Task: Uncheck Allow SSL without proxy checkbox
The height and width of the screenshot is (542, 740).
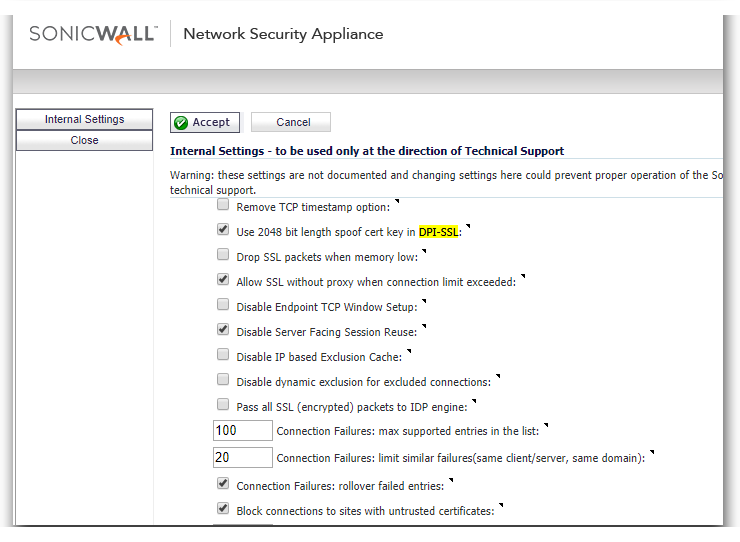Action: [223, 279]
